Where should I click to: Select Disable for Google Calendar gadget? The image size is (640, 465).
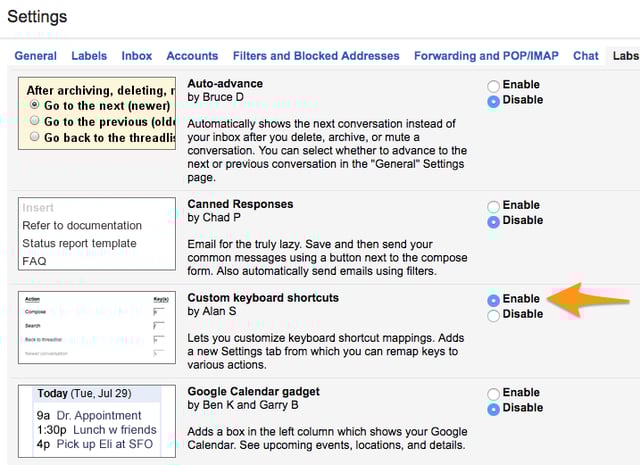(x=493, y=409)
